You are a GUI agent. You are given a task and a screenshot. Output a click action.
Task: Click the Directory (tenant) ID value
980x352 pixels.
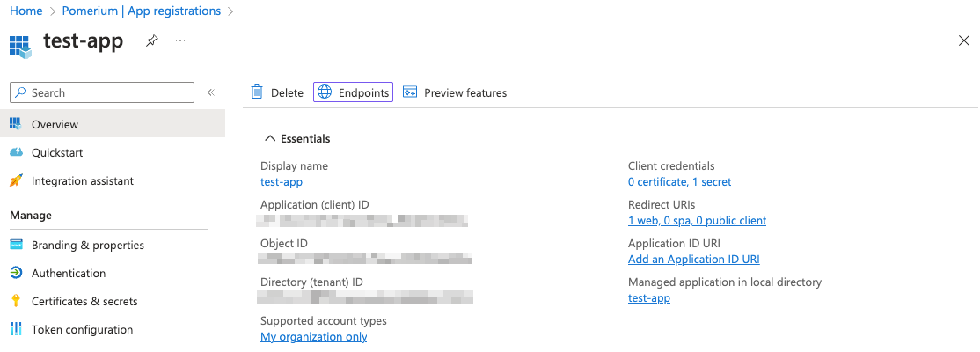[x=366, y=297]
